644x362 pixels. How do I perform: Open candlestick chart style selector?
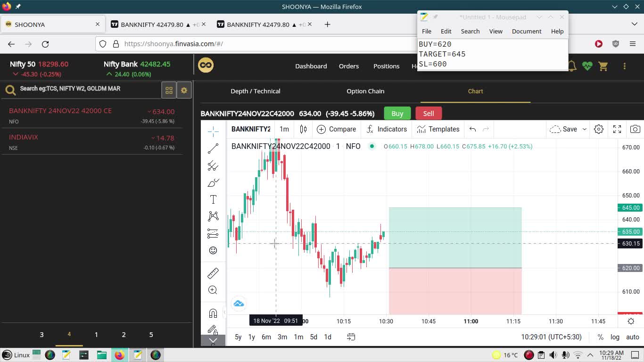(x=303, y=129)
